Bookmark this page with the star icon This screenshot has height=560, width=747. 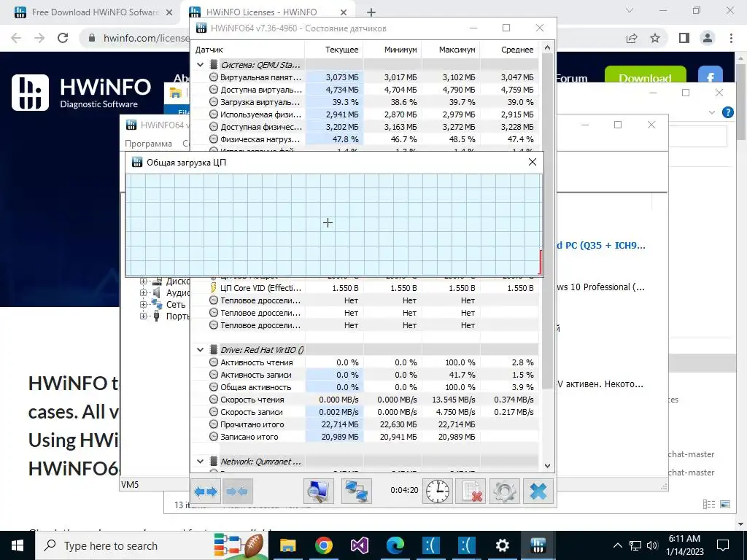click(x=655, y=38)
